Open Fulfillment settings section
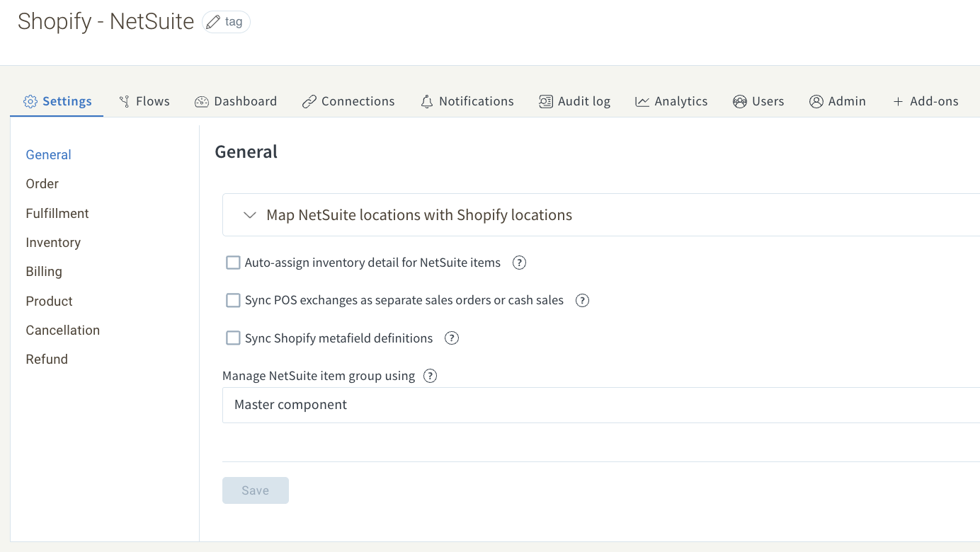The height and width of the screenshot is (552, 980). point(57,214)
